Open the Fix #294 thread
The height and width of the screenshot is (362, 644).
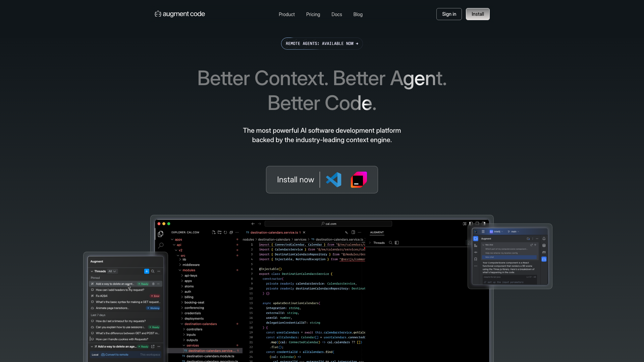[125, 296]
